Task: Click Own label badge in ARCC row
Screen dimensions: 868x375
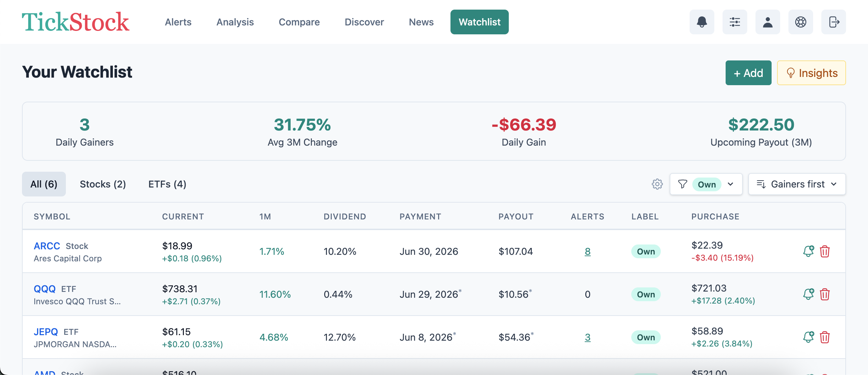Action: [x=646, y=251]
